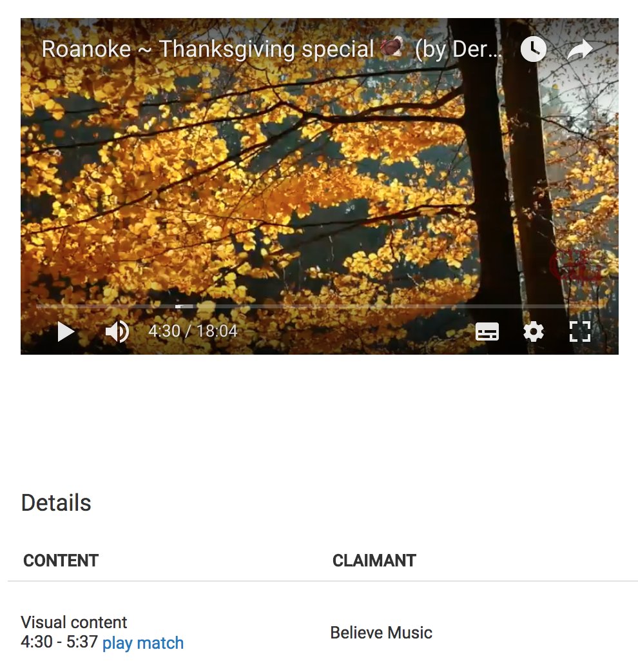638x672 pixels.
Task: Mute the video with the speaker icon
Action: (x=117, y=332)
